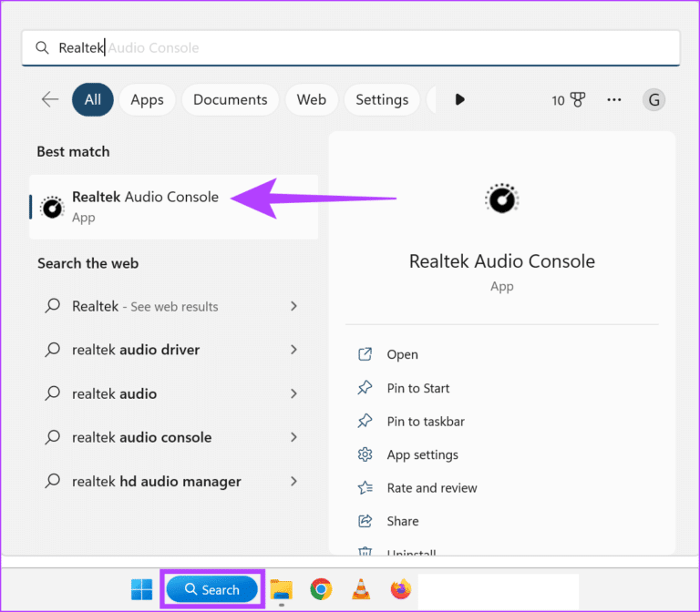Launch Firefox from the taskbar

tap(401, 589)
